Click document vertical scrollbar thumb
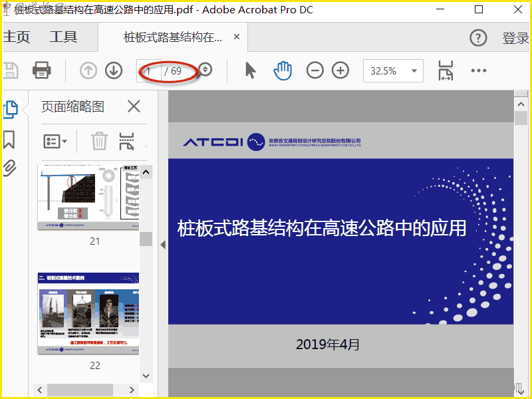Viewport: 532px width, 399px height. point(521,118)
